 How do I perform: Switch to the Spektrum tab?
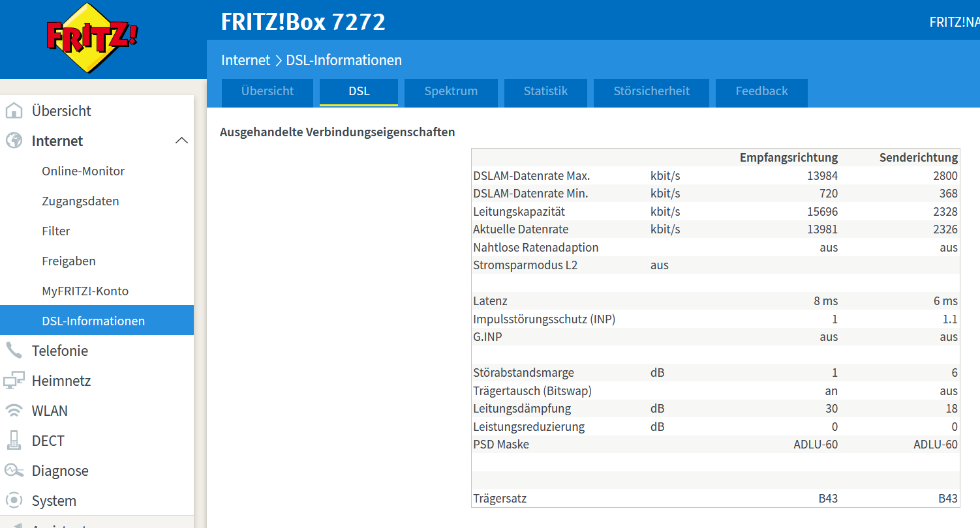451,92
